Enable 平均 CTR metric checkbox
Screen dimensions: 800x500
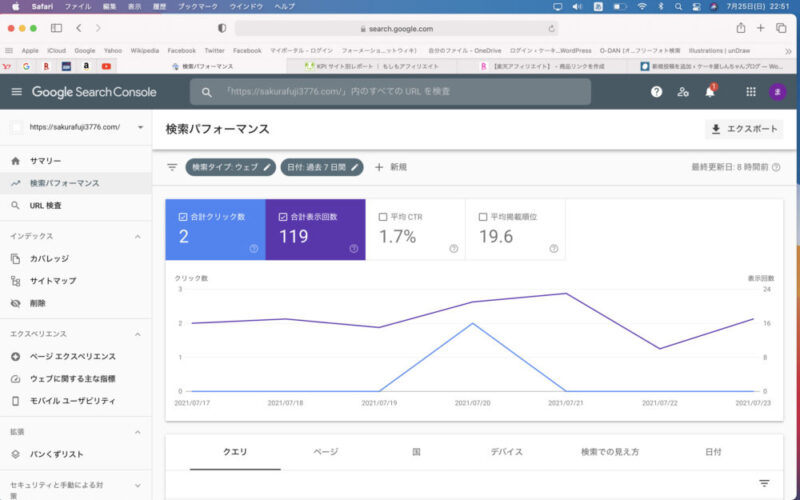point(383,217)
